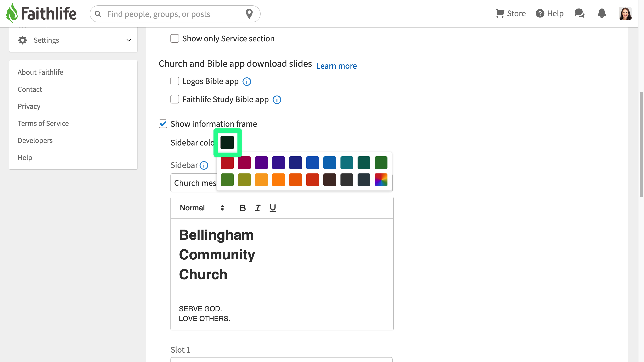Image resolution: width=644 pixels, height=362 pixels.
Task: Click info icon beside Faithlife Study Bible app
Action: click(x=277, y=100)
